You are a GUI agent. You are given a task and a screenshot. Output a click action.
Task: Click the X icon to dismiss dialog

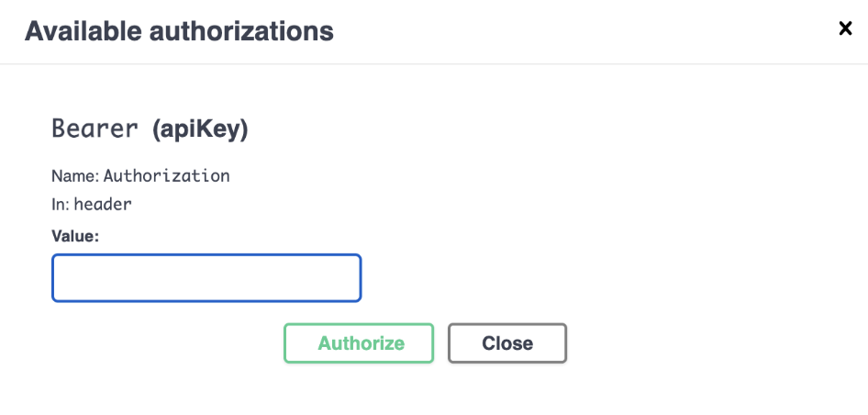point(845,28)
